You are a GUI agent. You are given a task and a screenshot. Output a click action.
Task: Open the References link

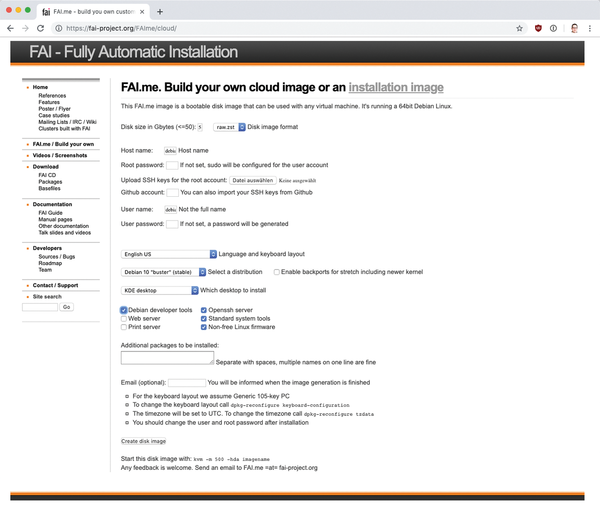52,96
